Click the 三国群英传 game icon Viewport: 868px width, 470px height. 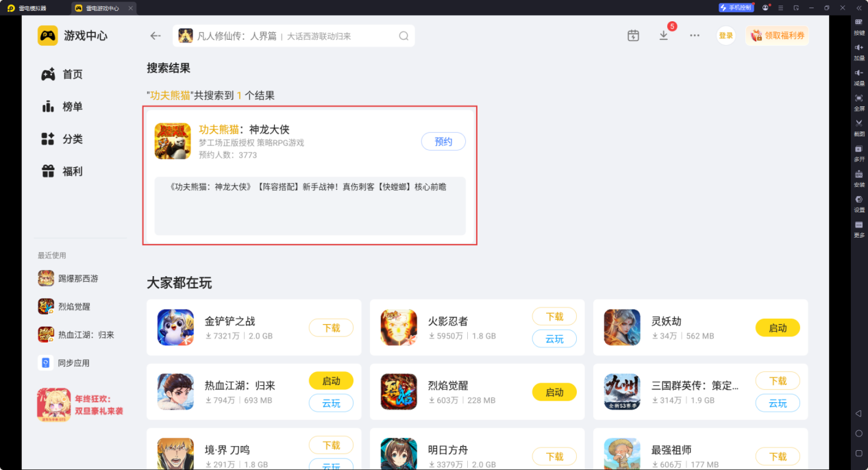click(x=622, y=392)
